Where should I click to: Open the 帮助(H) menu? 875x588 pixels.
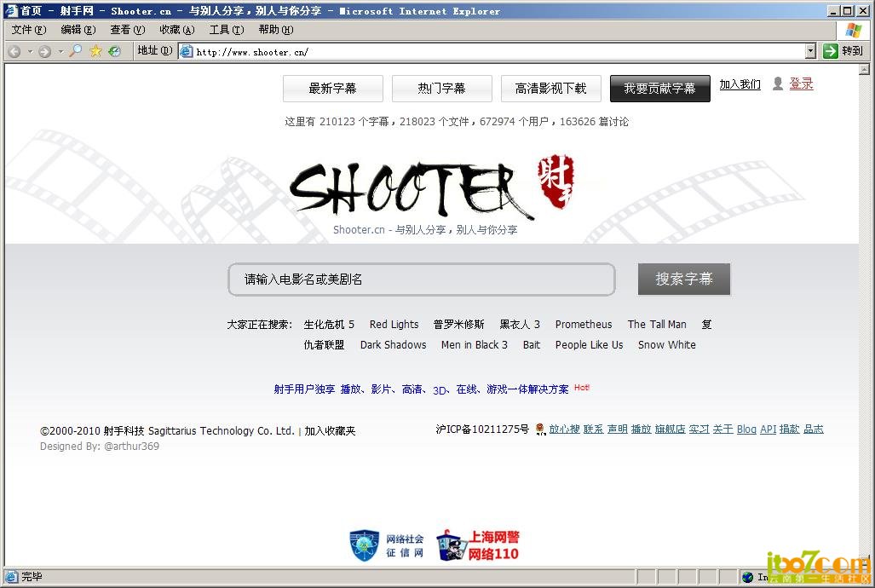[275, 30]
